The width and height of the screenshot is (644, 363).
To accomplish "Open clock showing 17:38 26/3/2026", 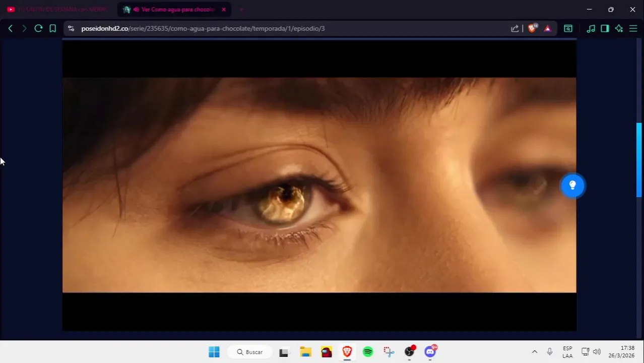I will coord(621,352).
